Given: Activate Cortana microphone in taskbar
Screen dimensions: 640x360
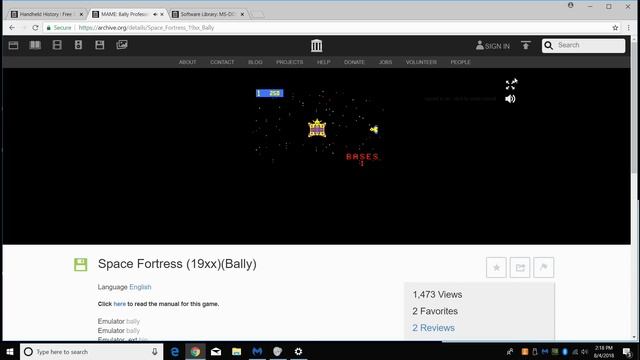Looking at the screenshot, I should tap(155, 351).
